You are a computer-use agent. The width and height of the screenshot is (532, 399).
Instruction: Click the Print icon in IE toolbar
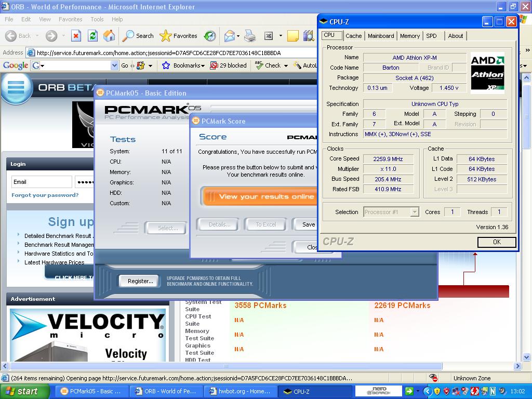(x=250, y=36)
